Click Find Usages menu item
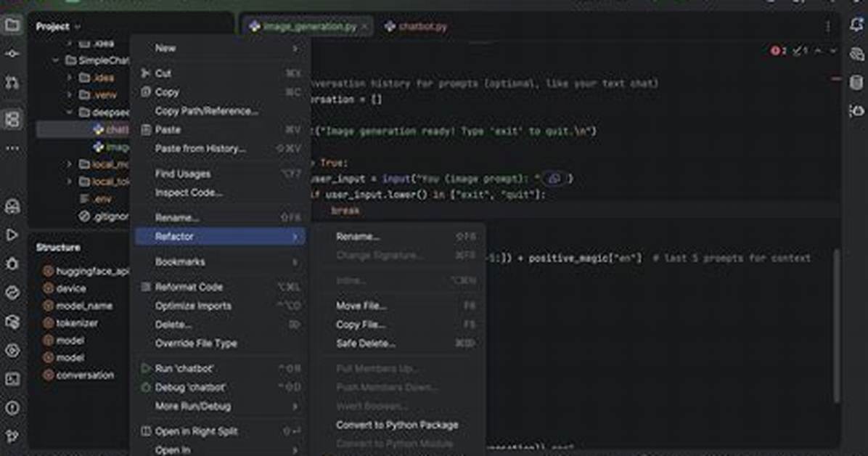868x456 pixels. pyautogui.click(x=221, y=174)
